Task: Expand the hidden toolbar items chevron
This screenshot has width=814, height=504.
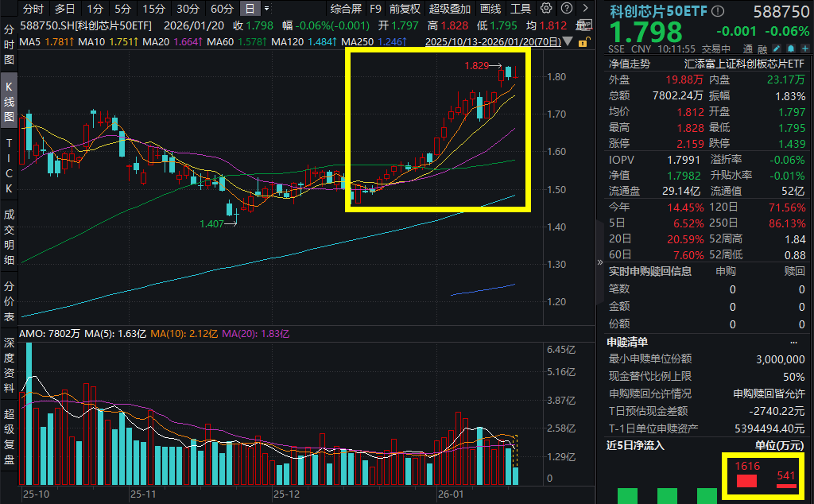Action: click(x=586, y=9)
